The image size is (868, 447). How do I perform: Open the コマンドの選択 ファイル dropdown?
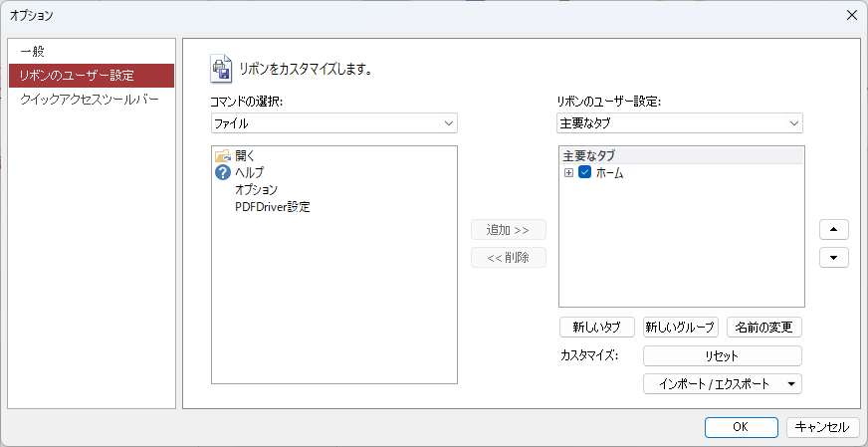coord(334,123)
